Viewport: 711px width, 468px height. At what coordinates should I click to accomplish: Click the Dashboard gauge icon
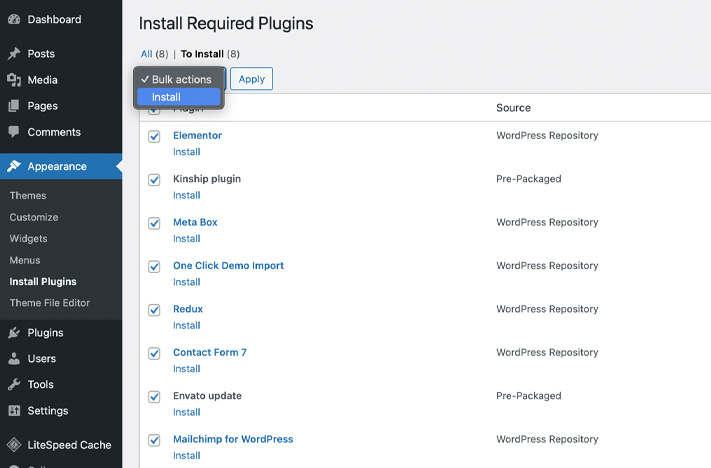click(14, 20)
